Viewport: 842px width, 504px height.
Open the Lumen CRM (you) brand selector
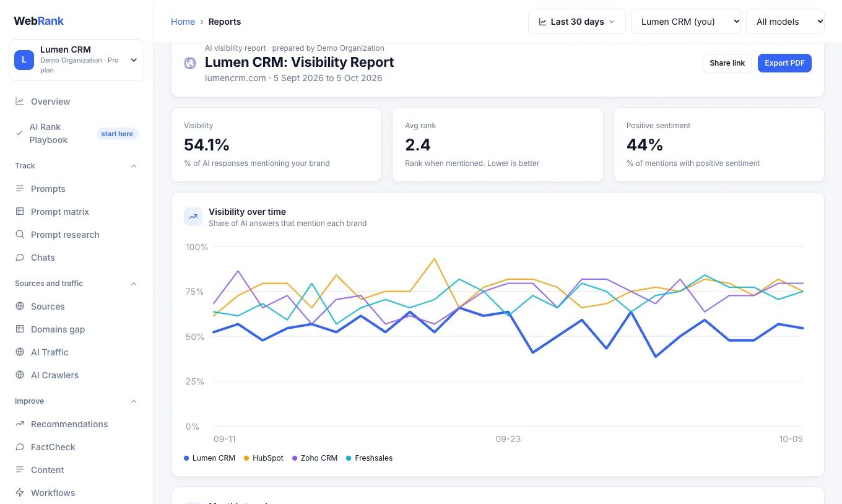[686, 22]
